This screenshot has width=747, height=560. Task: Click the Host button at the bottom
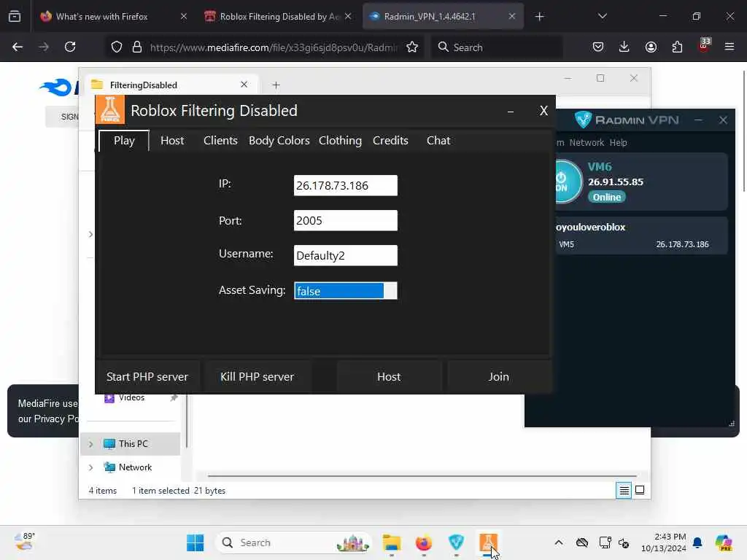[x=389, y=377]
